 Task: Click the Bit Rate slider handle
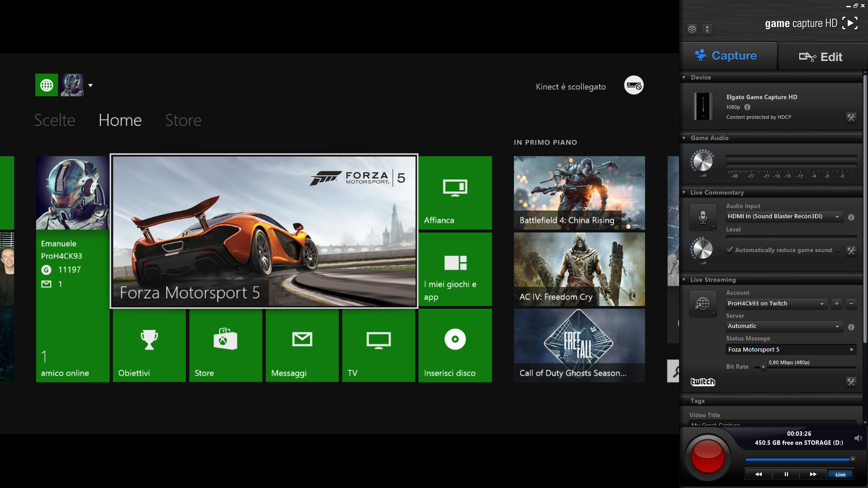pyautogui.click(x=763, y=367)
